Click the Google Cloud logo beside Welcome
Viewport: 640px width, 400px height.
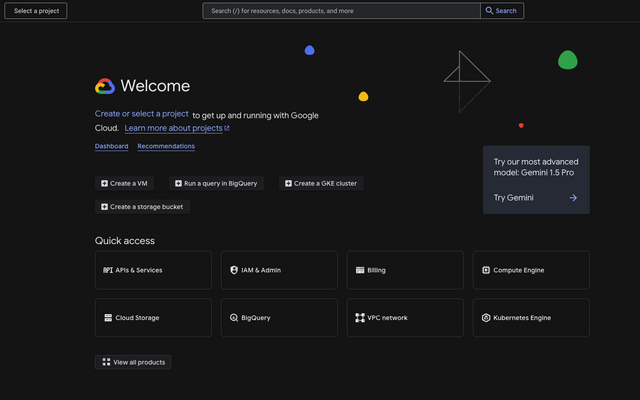[x=105, y=86]
